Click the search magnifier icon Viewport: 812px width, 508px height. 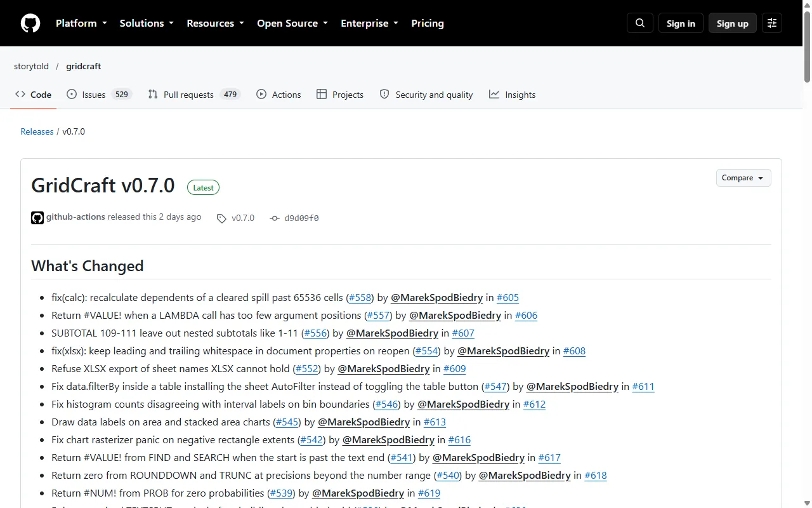click(640, 23)
